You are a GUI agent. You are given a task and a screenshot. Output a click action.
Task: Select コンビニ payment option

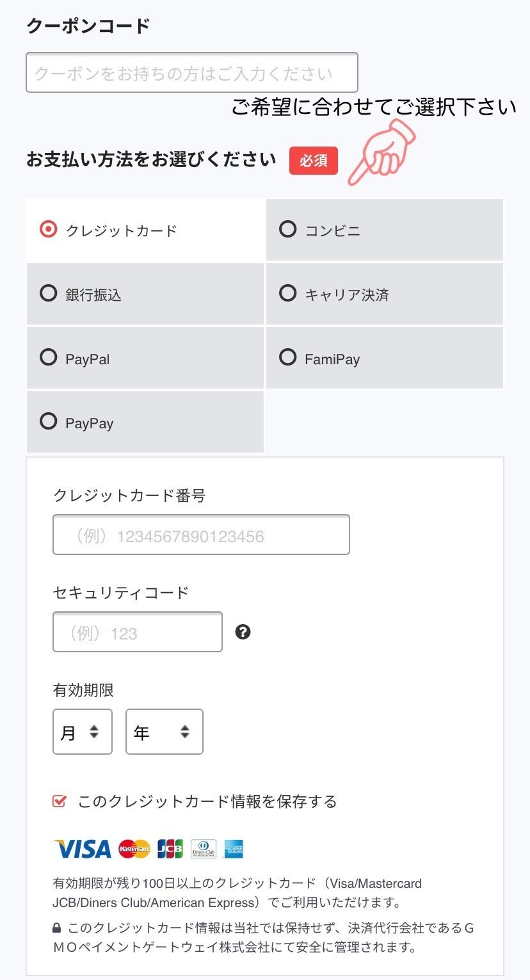385,230
